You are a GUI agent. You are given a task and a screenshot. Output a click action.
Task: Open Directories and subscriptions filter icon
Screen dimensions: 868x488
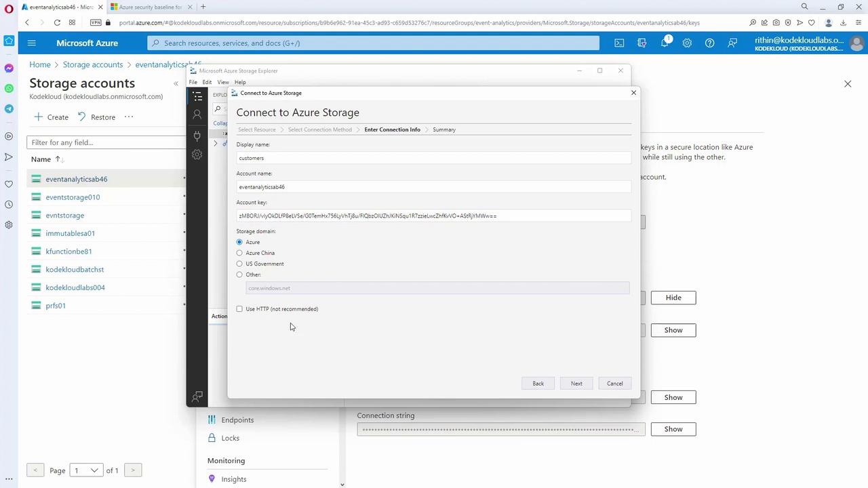(x=642, y=43)
